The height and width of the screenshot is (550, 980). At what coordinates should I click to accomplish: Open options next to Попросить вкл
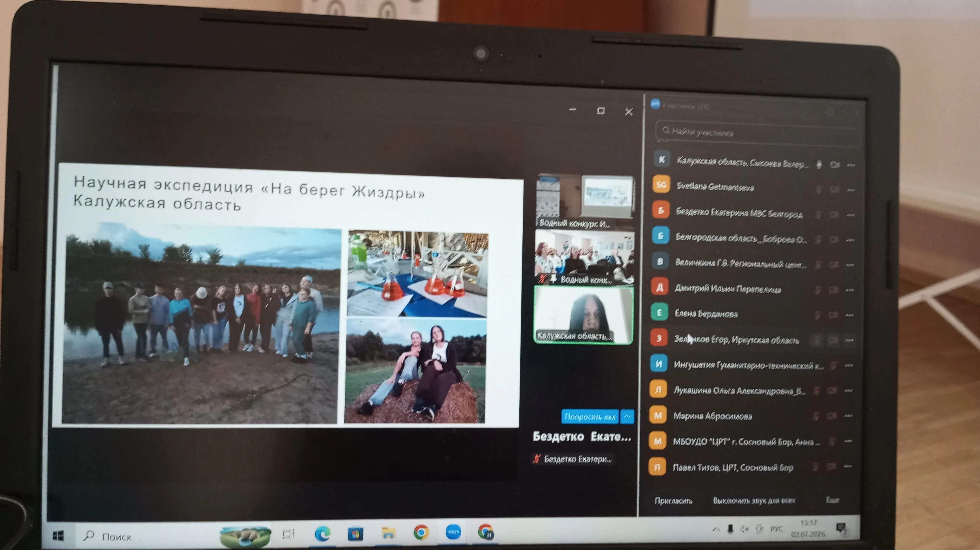click(627, 416)
